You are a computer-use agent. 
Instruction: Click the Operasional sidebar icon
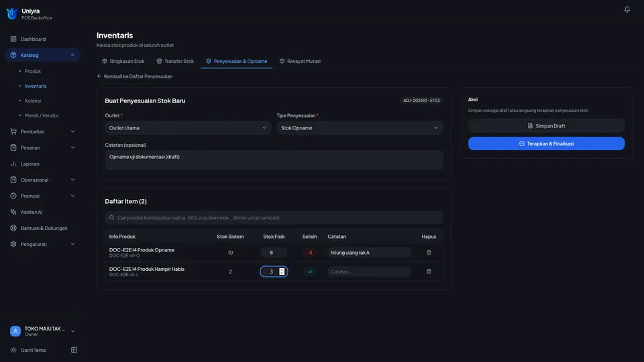pos(13,180)
